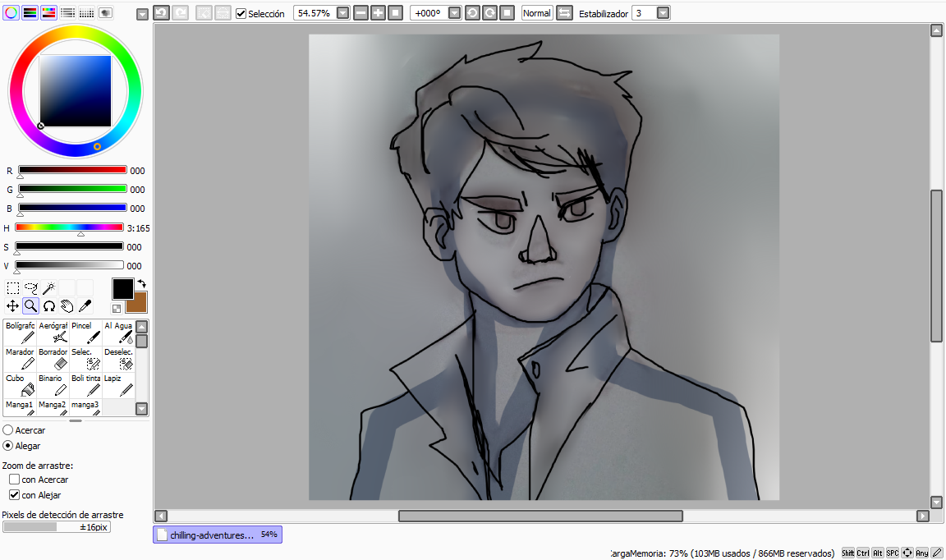Click the H hue rainbow slider
This screenshot has width=946, height=560.
point(69,227)
